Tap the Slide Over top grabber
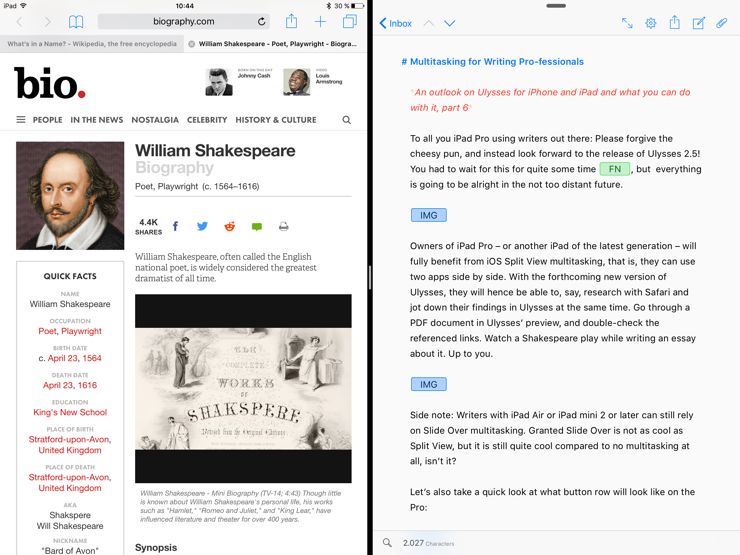Viewport: 740px width, 555px height. (x=556, y=6)
